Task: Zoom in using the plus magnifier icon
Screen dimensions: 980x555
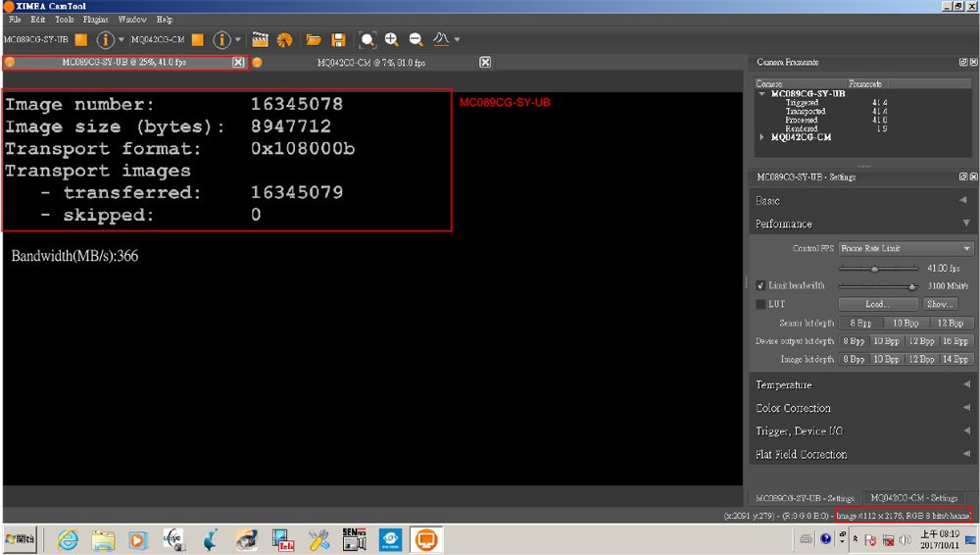Action: point(392,40)
